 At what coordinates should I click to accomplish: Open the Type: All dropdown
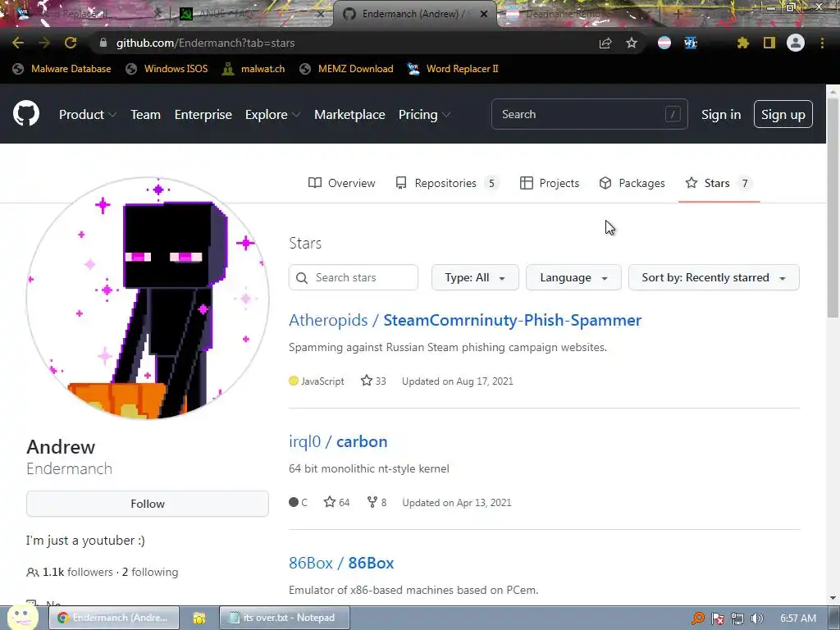(x=475, y=277)
